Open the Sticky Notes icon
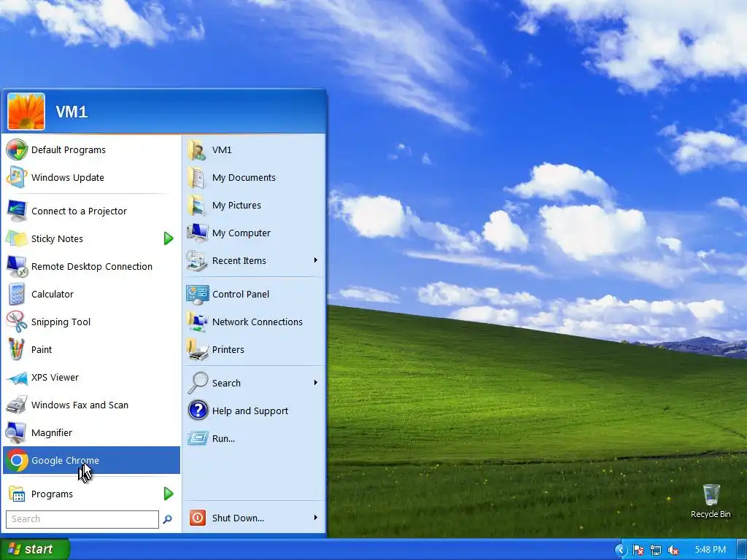Screen dimensions: 747x560 17,238
